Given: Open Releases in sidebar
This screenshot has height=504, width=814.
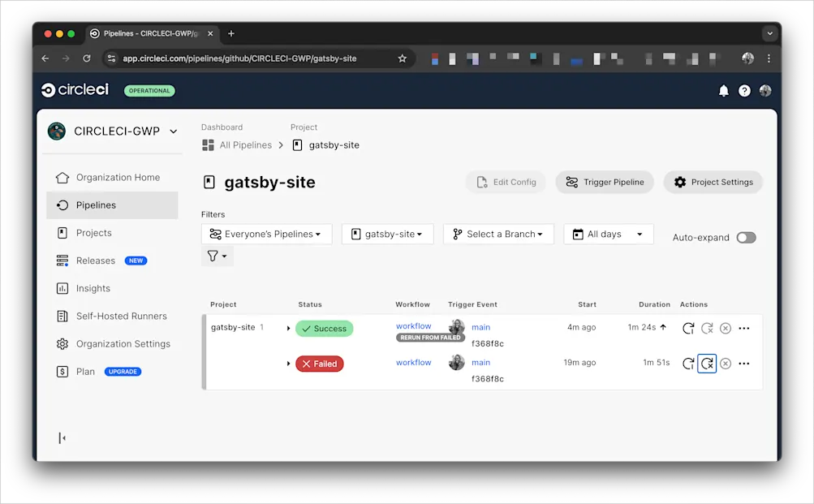Looking at the screenshot, I should pyautogui.click(x=112, y=261).
